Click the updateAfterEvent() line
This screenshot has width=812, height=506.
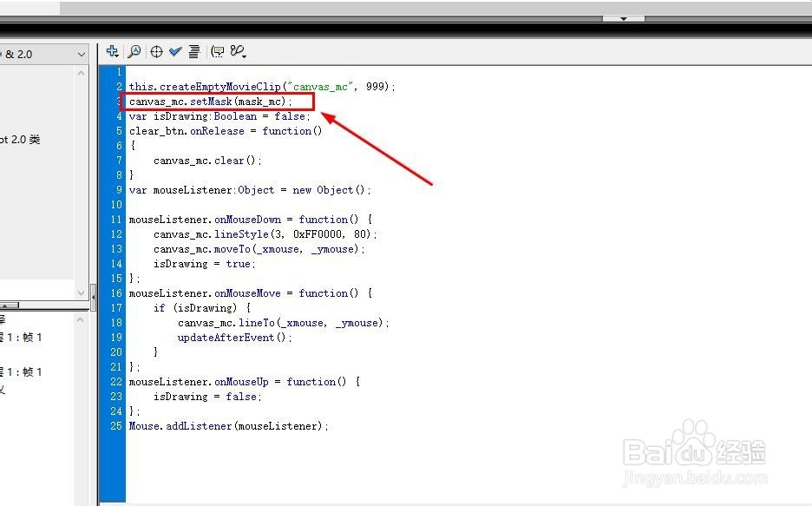click(x=234, y=337)
